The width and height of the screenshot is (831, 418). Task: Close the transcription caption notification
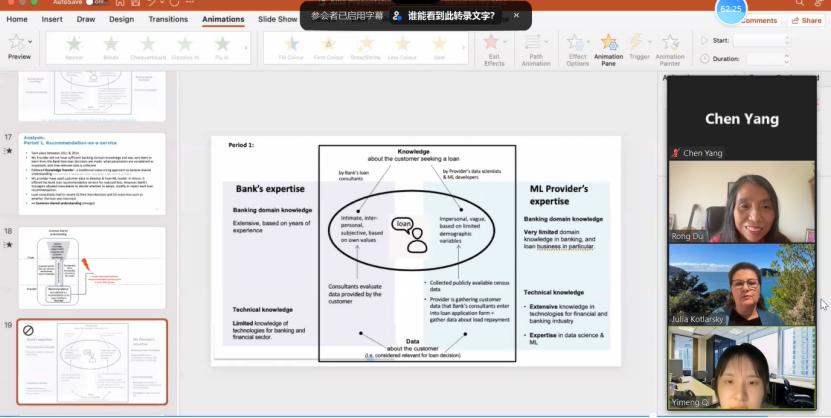tap(516, 15)
